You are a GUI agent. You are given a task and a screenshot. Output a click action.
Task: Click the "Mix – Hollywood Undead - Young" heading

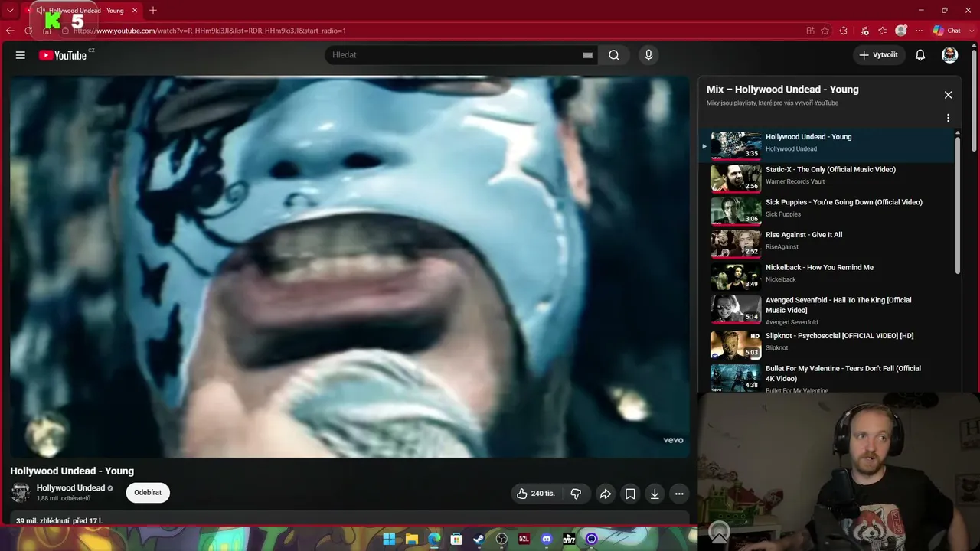[x=782, y=90]
